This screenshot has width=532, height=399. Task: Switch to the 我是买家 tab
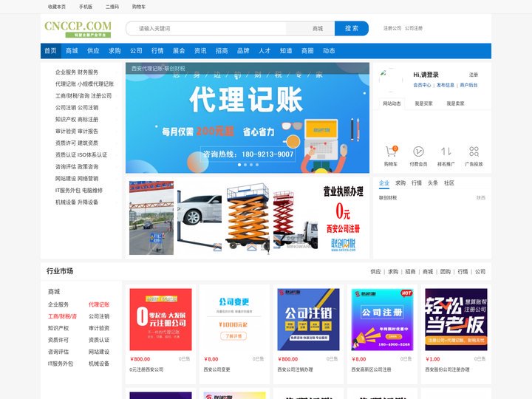tap(423, 103)
